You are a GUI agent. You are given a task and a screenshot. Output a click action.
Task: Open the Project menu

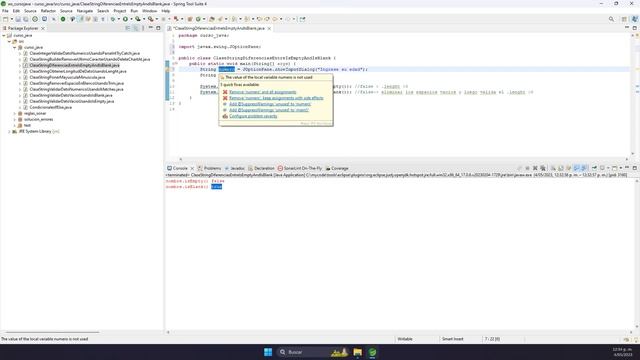pos(120,11)
